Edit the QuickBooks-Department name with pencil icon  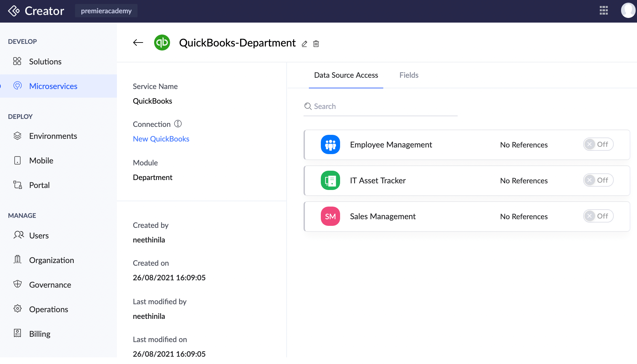[x=304, y=44]
